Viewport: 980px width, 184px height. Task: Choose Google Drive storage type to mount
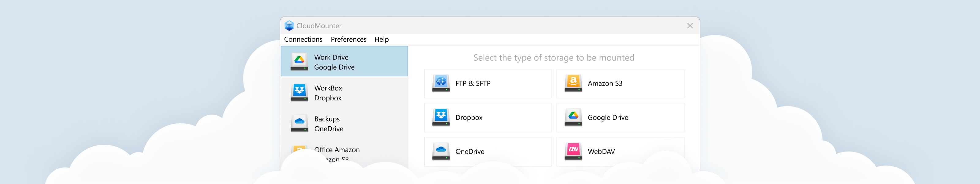(x=620, y=117)
